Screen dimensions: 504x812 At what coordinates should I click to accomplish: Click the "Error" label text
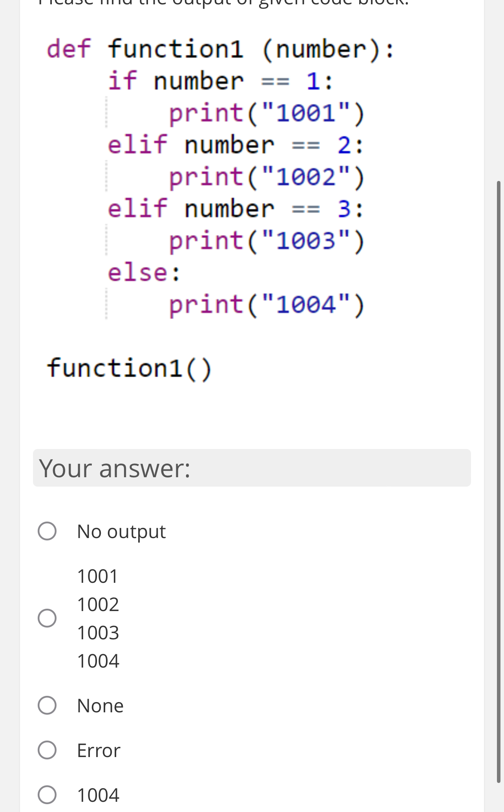(98, 750)
